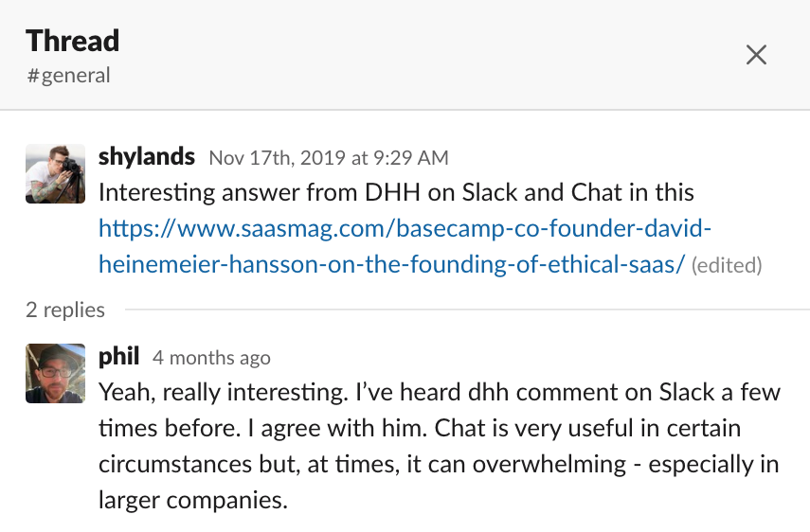Click 'times before. I agree with him'
The width and height of the screenshot is (810, 532).
[263, 428]
